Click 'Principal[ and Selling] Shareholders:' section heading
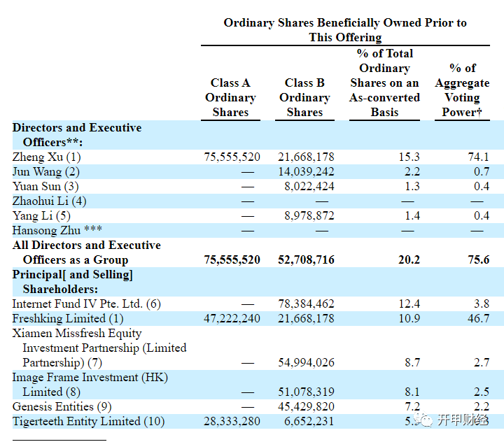Image resolution: width=504 pixels, height=442 pixels. coord(72,282)
